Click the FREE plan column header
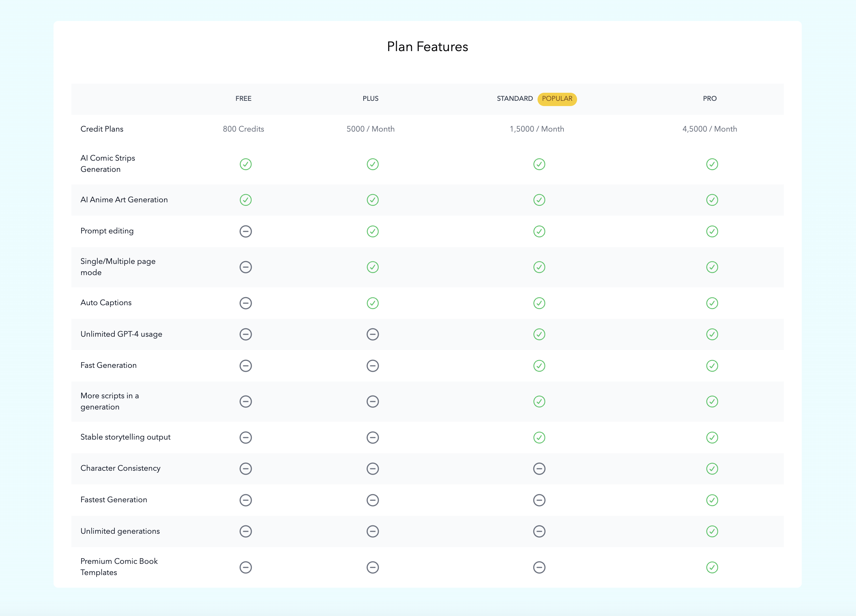The width and height of the screenshot is (856, 616). click(x=243, y=99)
